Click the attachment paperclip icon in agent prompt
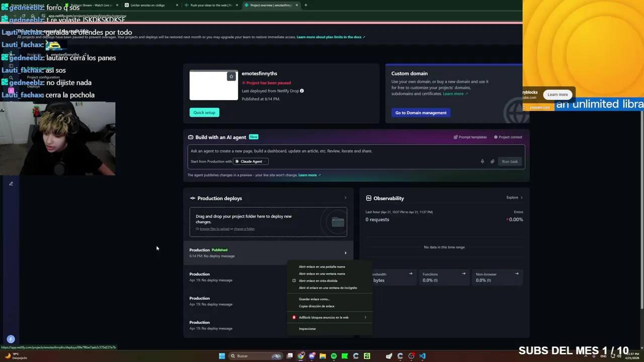 (x=492, y=161)
